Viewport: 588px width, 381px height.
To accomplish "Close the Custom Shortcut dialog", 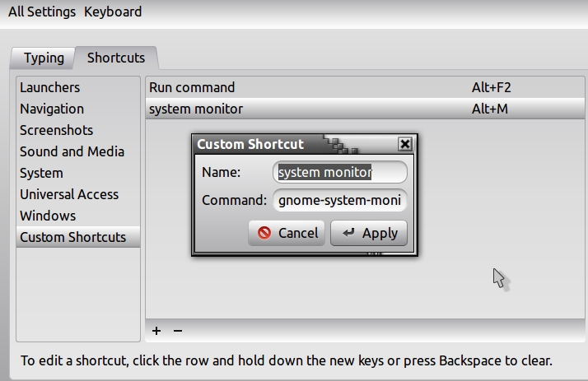I will pyautogui.click(x=404, y=144).
